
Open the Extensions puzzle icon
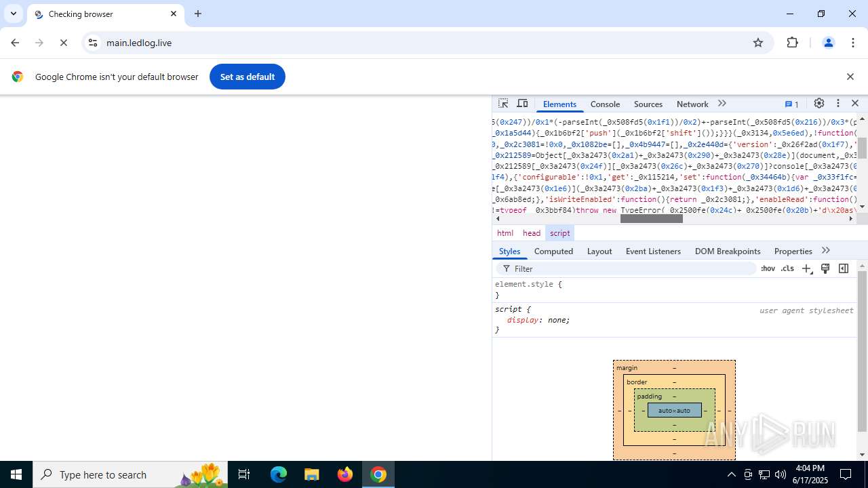click(x=793, y=43)
